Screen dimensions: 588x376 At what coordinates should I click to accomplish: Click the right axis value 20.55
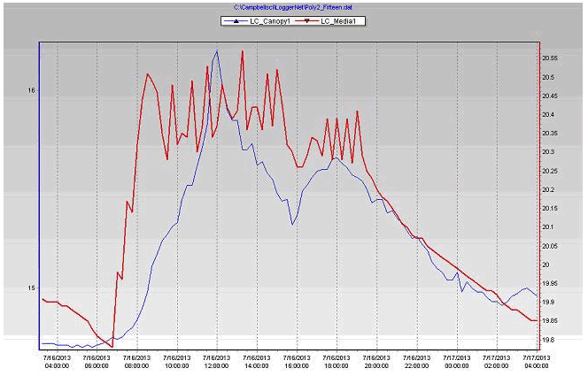click(550, 58)
